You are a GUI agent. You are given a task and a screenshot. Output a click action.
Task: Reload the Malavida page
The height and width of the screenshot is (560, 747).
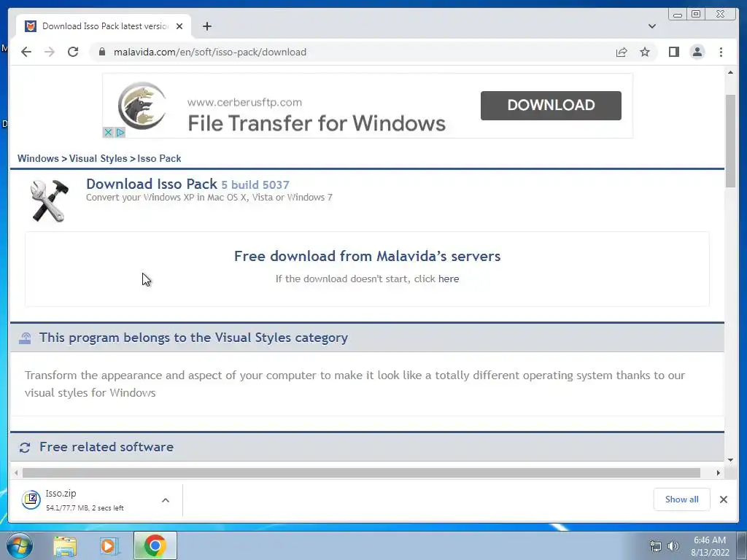(73, 52)
